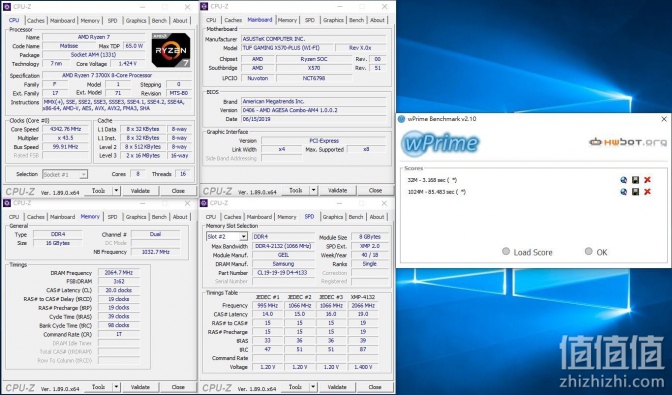This screenshot has width=672, height=395.
Task: Click the Threads count 16 field
Action: coord(183,174)
